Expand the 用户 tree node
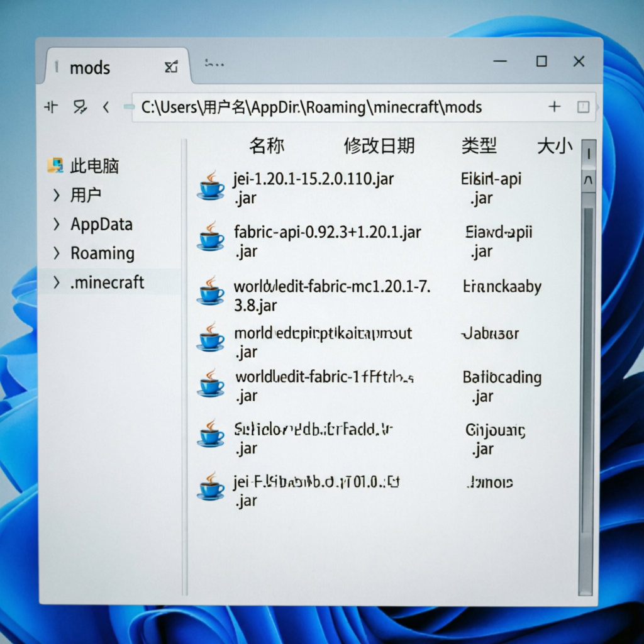Screen dimensions: 644x644 [57, 195]
